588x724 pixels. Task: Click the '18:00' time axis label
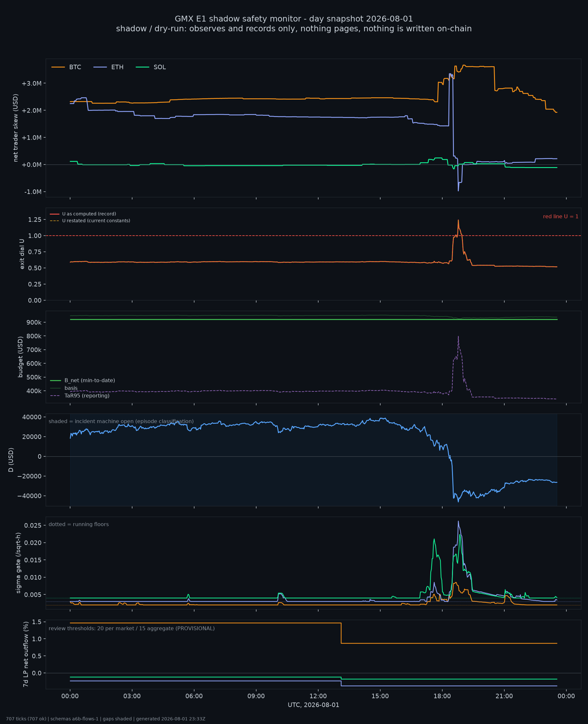pos(442,696)
